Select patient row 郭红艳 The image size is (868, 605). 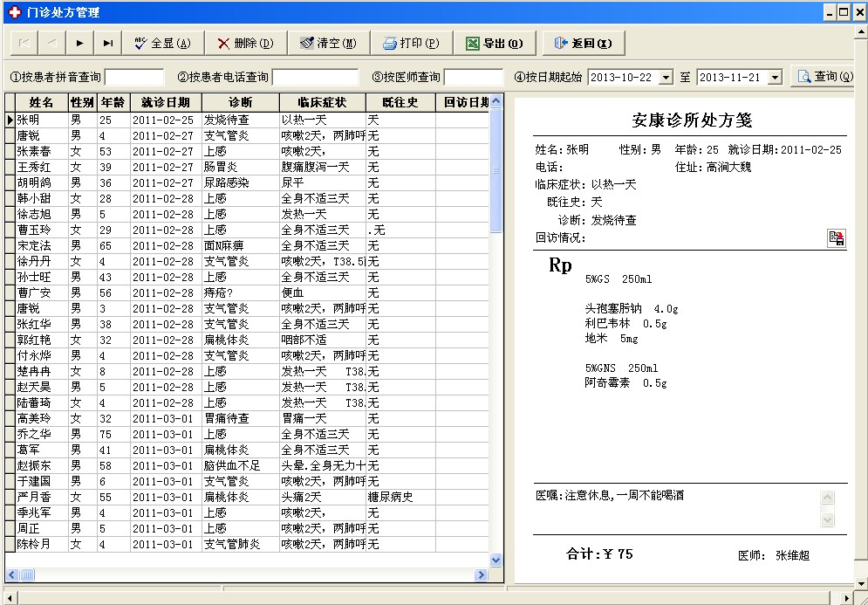tap(247, 340)
